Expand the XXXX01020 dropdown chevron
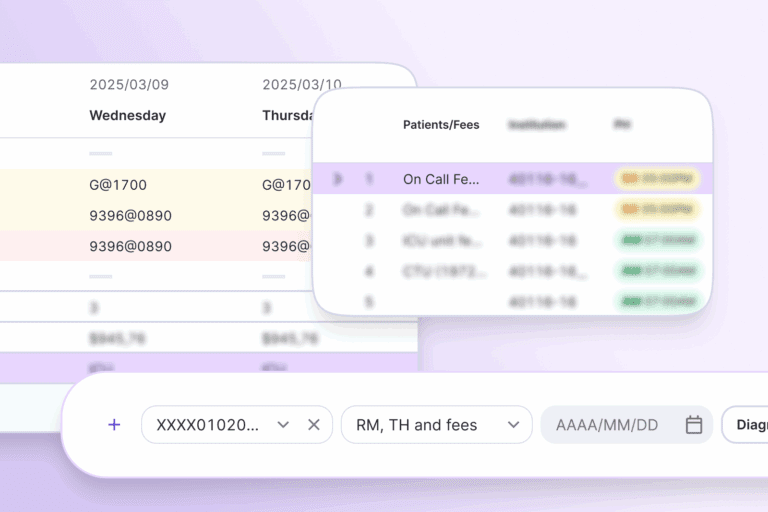Image resolution: width=768 pixels, height=512 pixels. pos(283,425)
